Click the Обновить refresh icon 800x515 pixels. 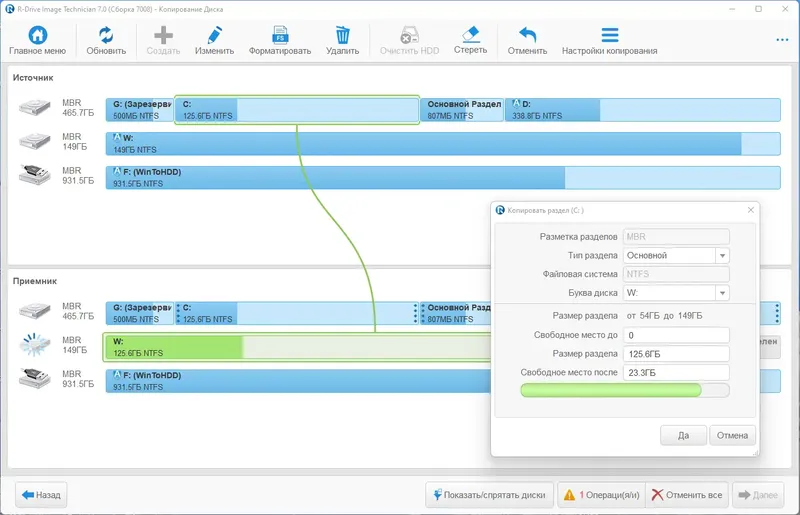(106, 35)
